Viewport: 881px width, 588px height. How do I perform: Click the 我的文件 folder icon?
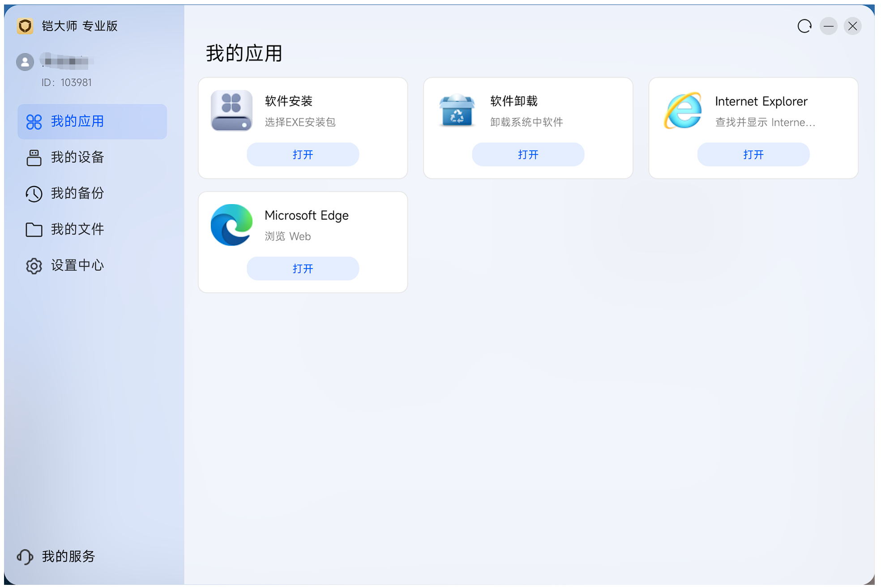pos(34,230)
